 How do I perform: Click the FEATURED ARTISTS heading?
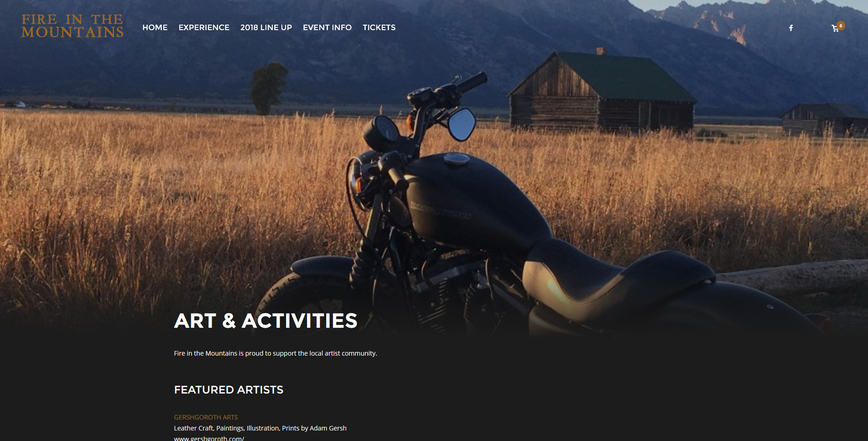(229, 390)
